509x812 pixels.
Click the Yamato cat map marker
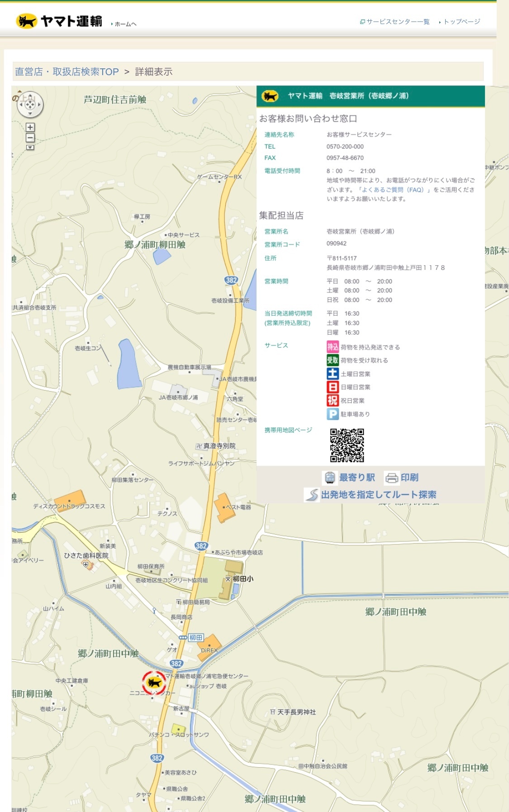154,683
